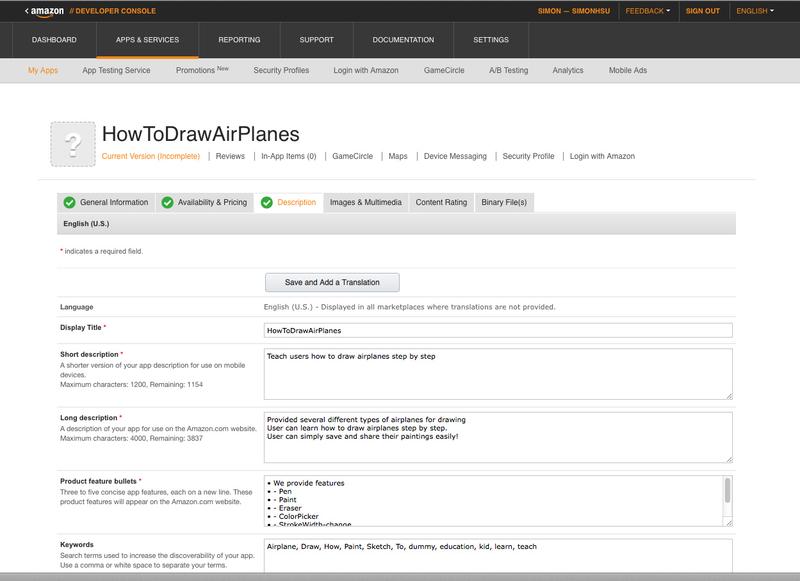Click the app placeholder question mark icon

point(73,144)
